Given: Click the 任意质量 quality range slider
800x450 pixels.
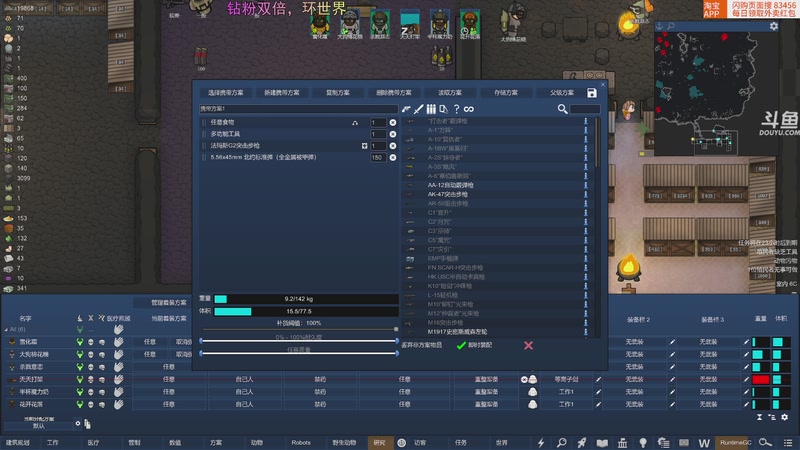Looking at the screenshot, I should pos(299,353).
